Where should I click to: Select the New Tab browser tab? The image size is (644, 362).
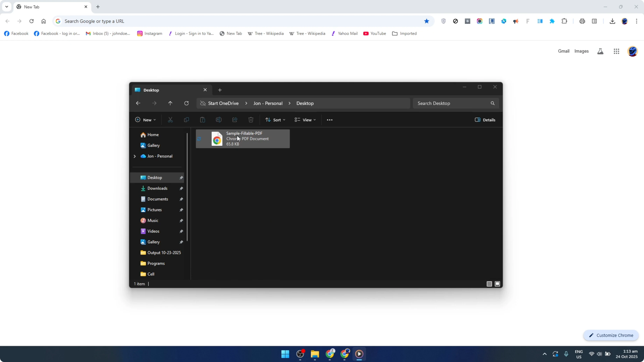click(x=45, y=7)
